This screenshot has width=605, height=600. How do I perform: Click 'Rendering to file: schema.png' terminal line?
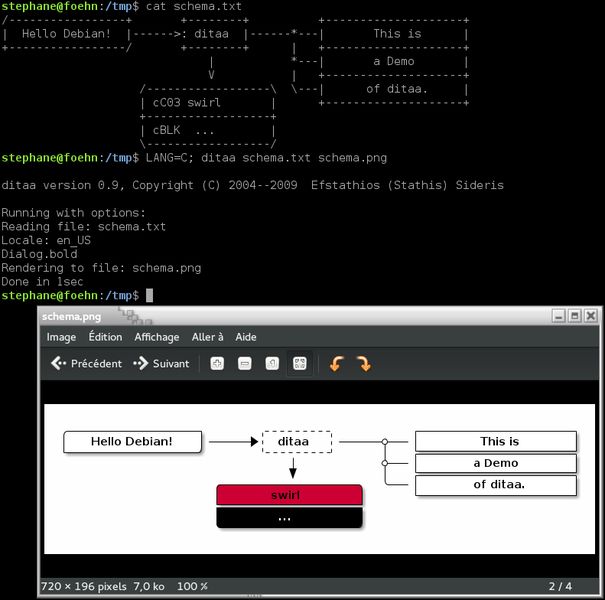[101, 268]
